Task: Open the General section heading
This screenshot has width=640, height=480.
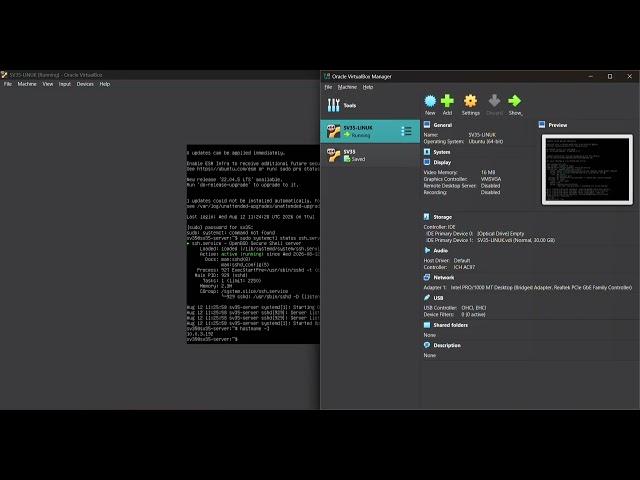Action: point(442,125)
